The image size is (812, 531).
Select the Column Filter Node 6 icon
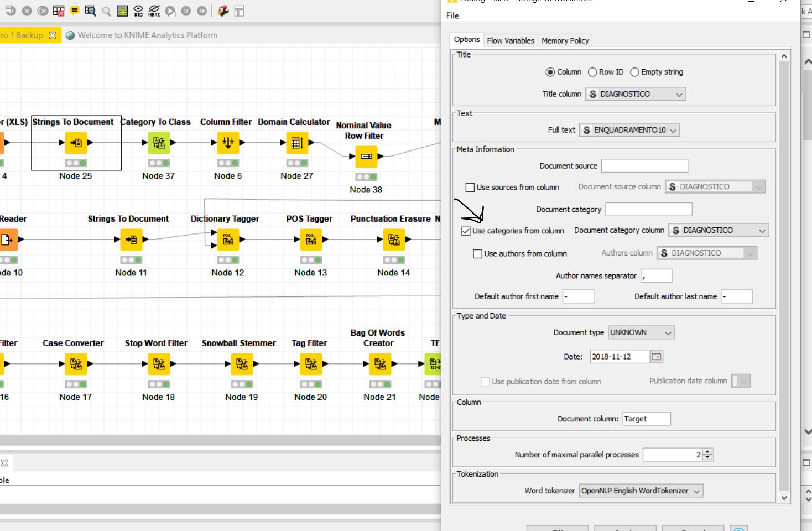click(x=228, y=143)
